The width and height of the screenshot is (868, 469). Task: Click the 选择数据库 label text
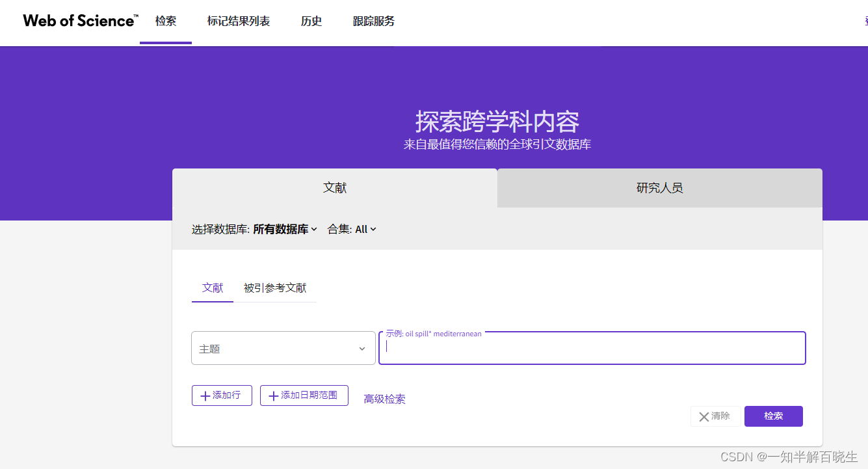(220, 229)
